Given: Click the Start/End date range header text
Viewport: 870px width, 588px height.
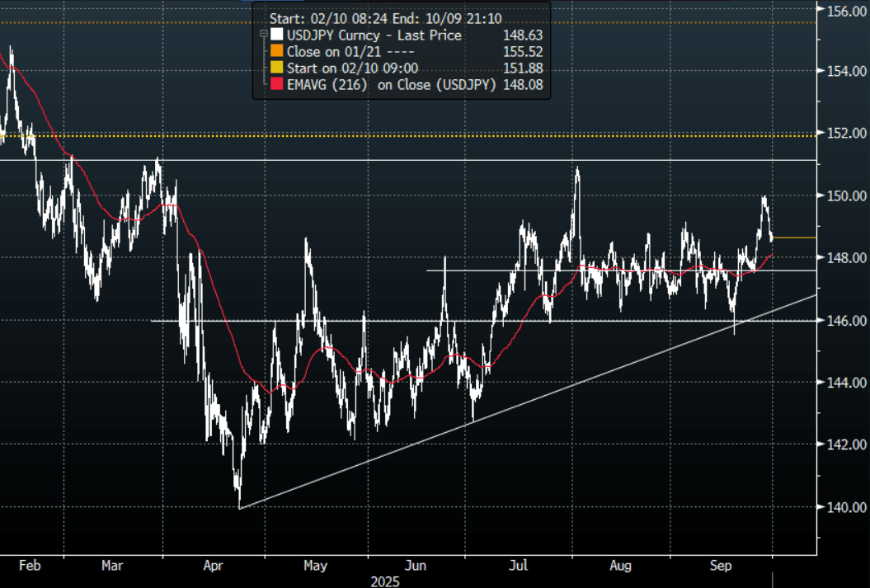Looking at the screenshot, I should coord(385,19).
